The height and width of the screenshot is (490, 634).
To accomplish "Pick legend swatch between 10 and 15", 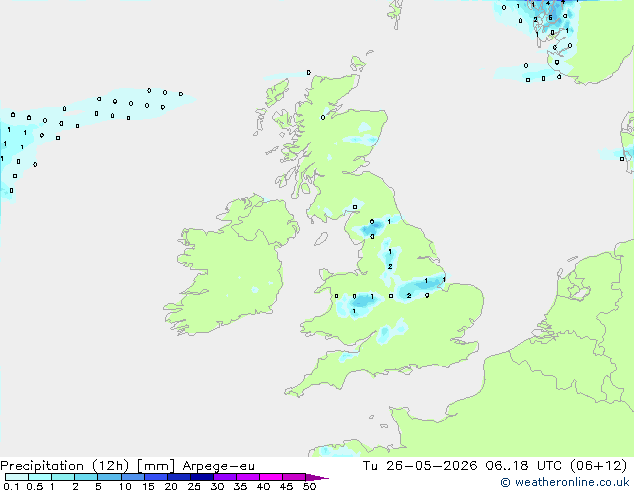I will (133, 477).
